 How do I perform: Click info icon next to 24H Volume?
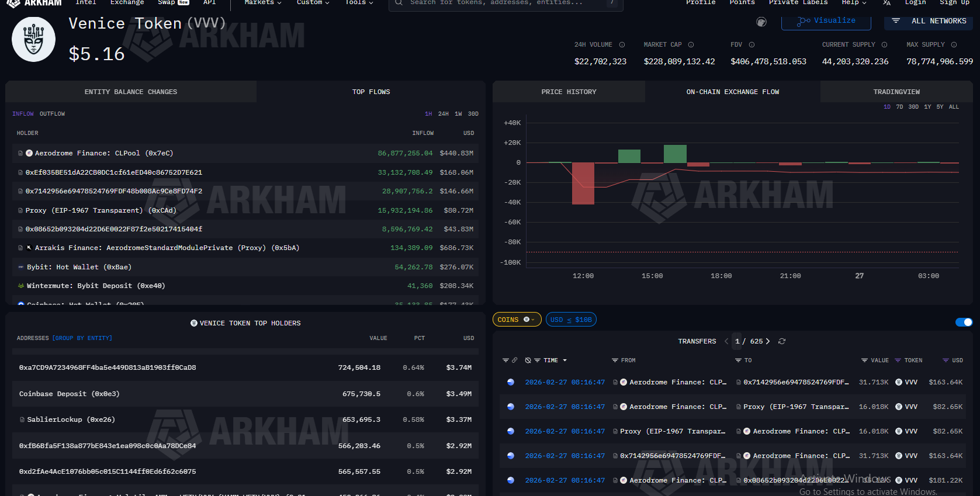coord(622,45)
